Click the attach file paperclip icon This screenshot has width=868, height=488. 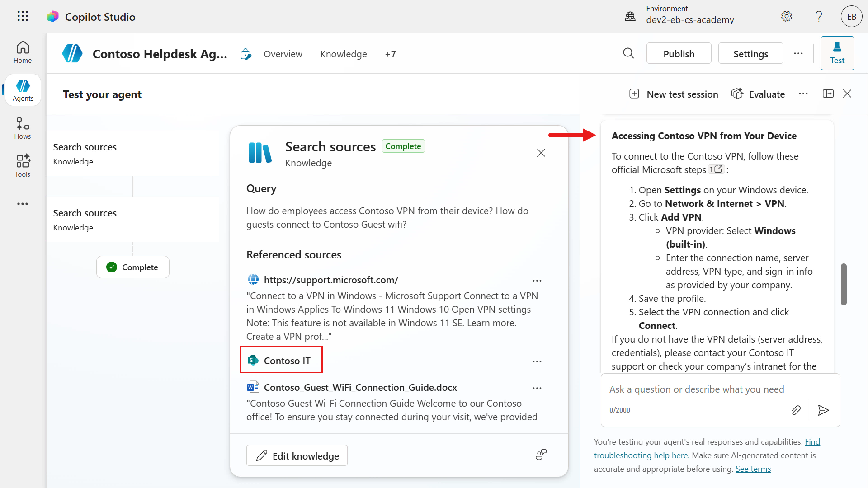pos(796,410)
